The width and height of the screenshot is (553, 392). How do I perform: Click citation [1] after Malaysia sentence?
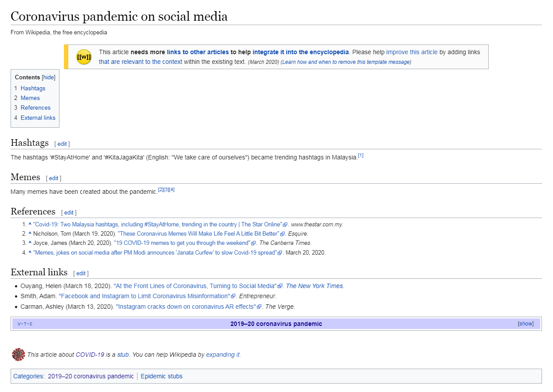pyautogui.click(x=360, y=155)
